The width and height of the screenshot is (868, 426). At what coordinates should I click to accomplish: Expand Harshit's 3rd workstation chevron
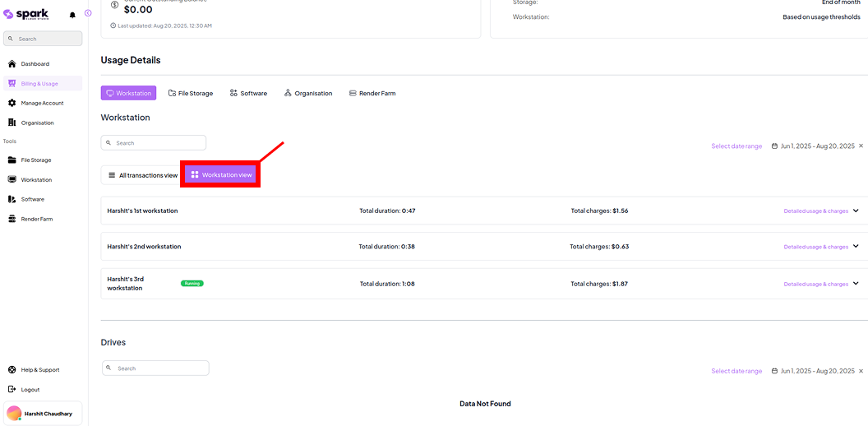click(856, 284)
